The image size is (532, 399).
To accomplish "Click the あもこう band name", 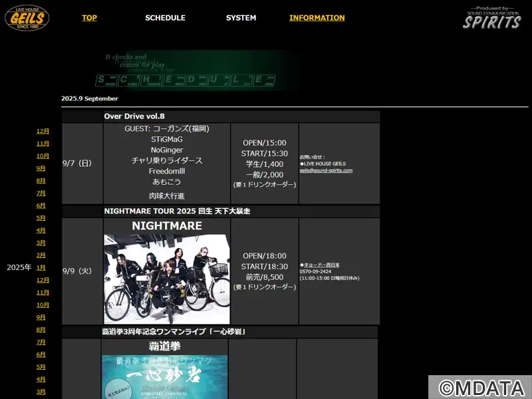I will click(x=167, y=182).
